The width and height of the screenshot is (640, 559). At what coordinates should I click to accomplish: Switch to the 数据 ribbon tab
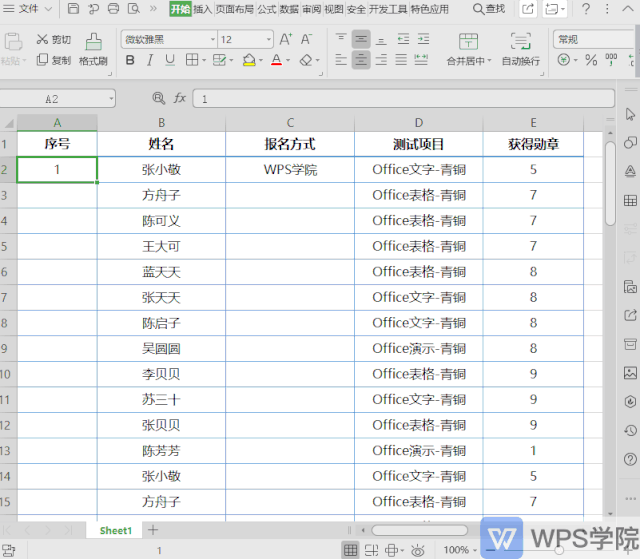point(289,9)
